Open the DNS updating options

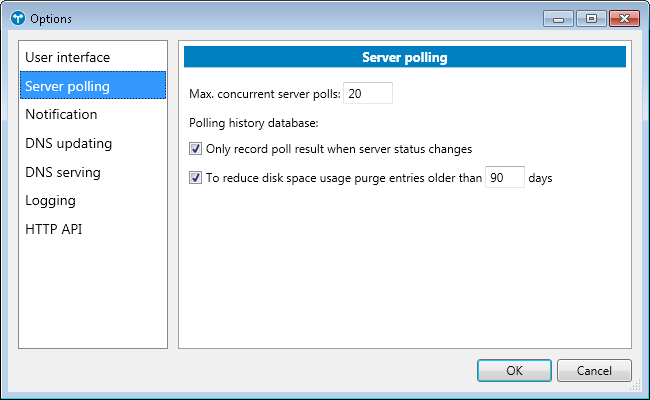69,143
